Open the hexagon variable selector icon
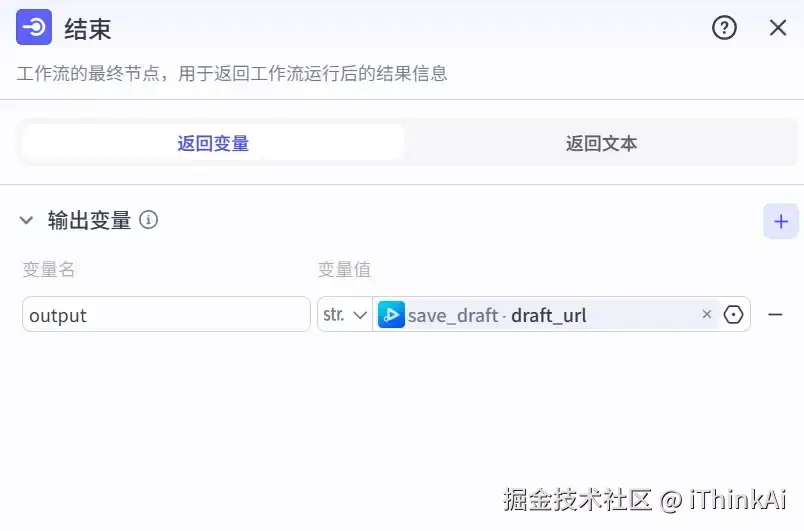 pyautogui.click(x=733, y=315)
